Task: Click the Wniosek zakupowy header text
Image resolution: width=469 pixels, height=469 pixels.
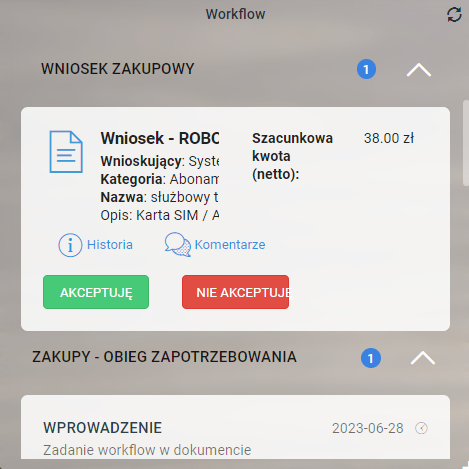Action: 118,69
